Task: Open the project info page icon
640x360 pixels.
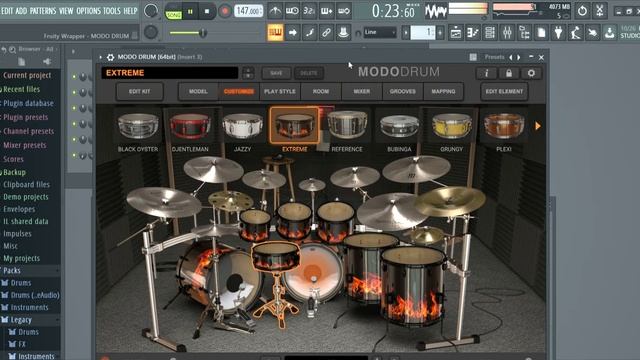Action: point(541,32)
